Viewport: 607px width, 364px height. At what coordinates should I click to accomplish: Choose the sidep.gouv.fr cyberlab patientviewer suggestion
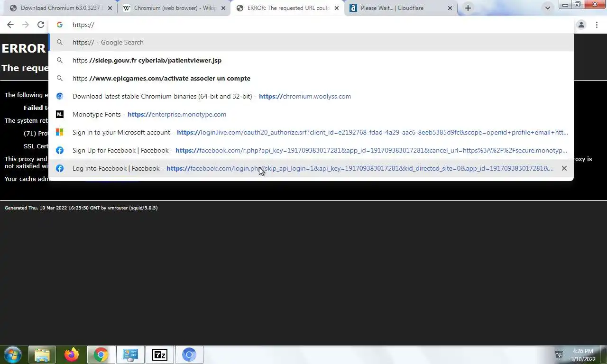(311, 60)
